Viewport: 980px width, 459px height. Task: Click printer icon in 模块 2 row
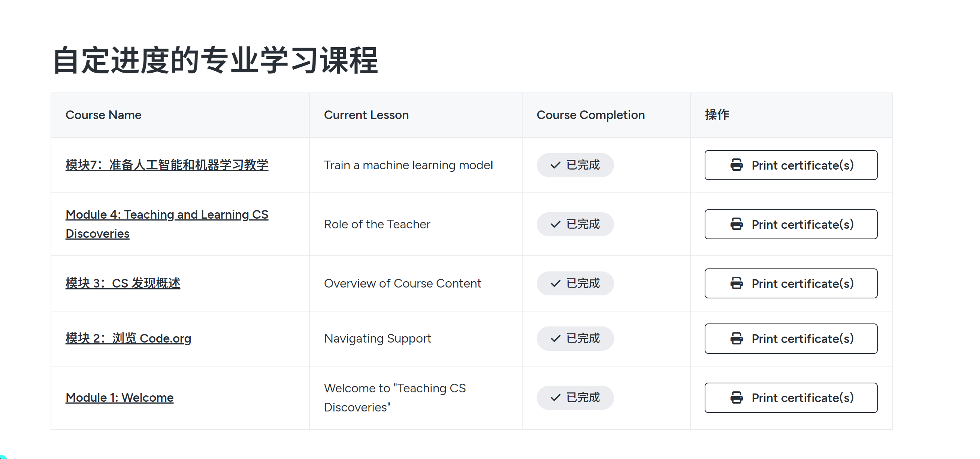pos(736,338)
